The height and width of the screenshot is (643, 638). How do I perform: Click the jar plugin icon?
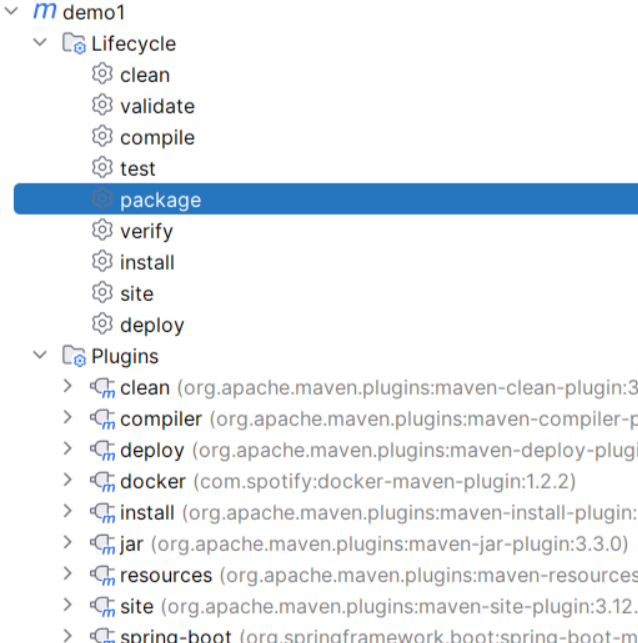click(102, 544)
